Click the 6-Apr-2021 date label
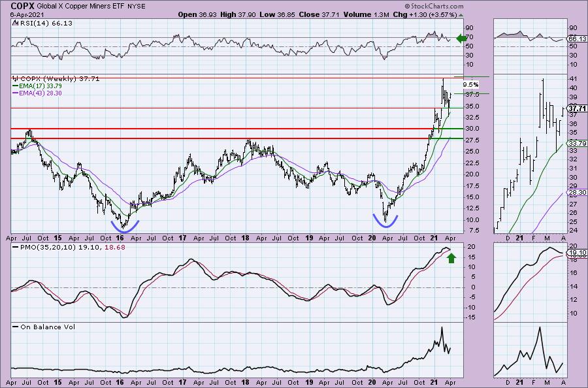Screen dimensions: 588x388 27,15
